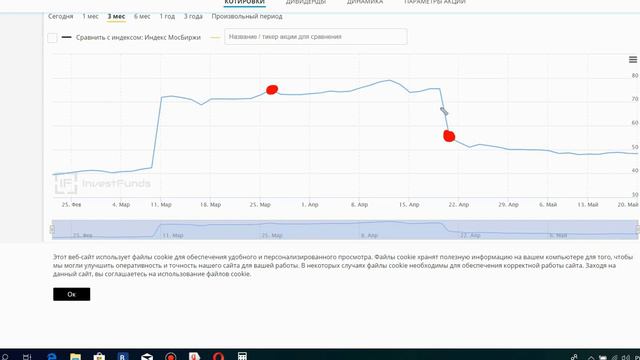This screenshot has height=360, width=640.
Task: Open Task View on the taskbar
Action: [27, 357]
